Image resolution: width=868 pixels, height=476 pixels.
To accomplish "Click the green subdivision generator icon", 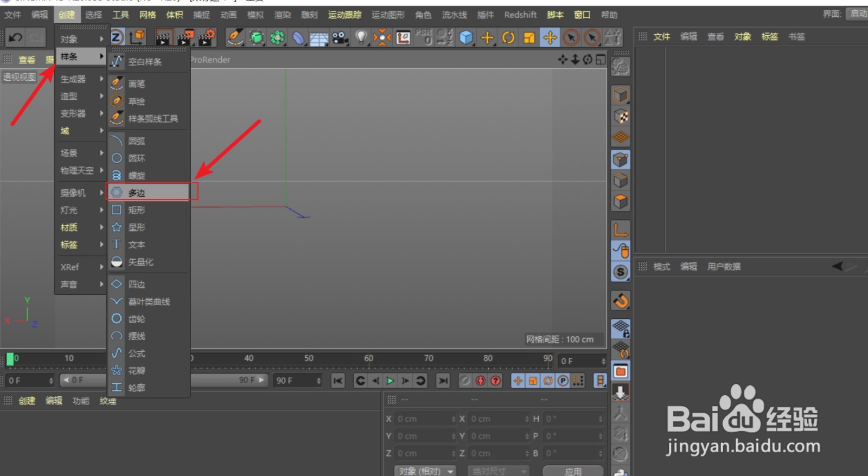I will pos(257,37).
